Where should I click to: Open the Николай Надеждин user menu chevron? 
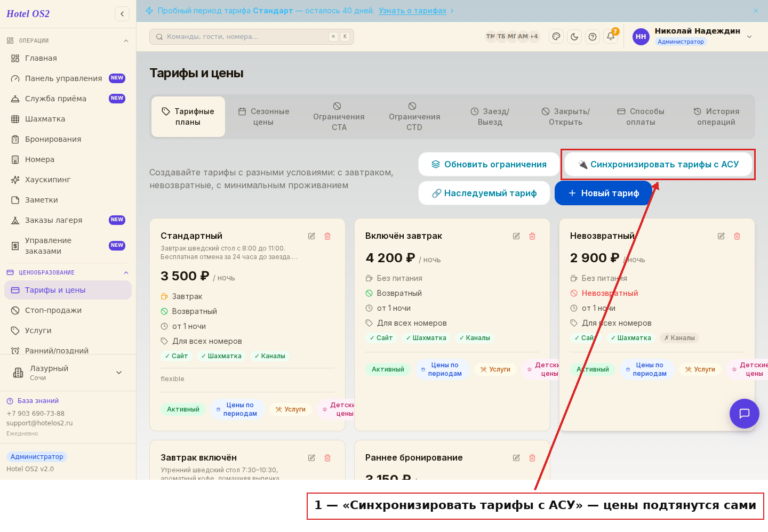coord(749,37)
